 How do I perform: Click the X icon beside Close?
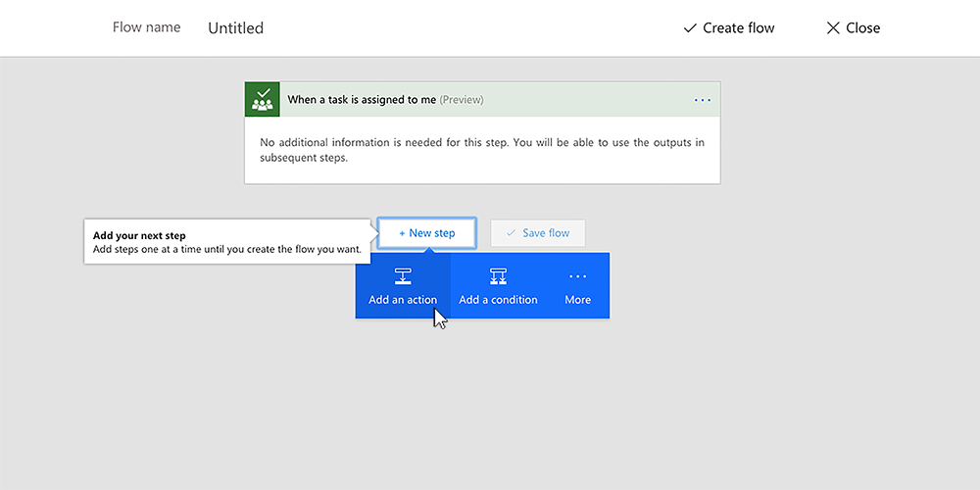pyautogui.click(x=833, y=28)
